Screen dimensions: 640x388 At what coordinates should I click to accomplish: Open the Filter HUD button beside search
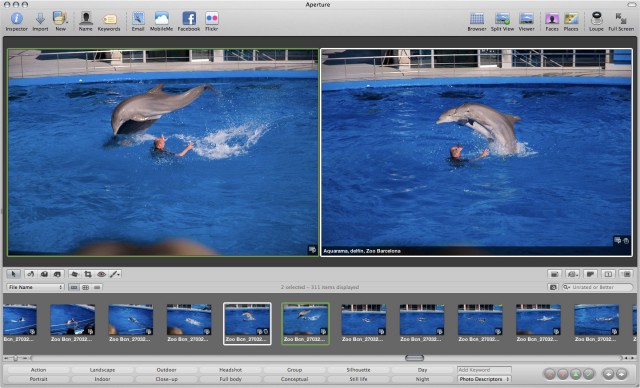(553, 287)
